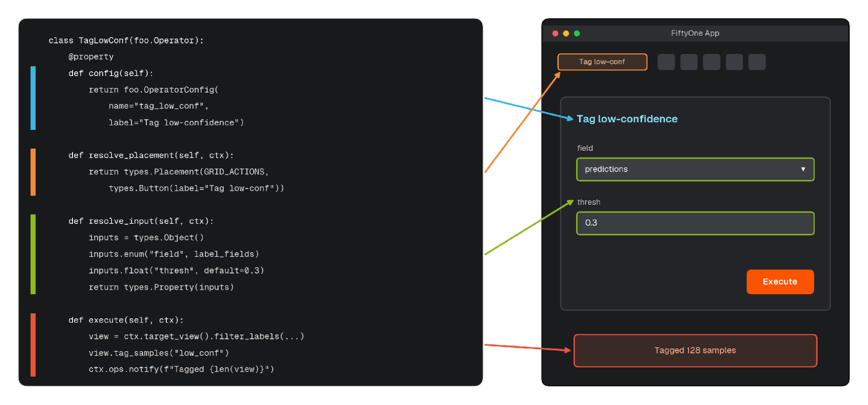
Task: Click the green maximize window dot
Action: tap(577, 33)
